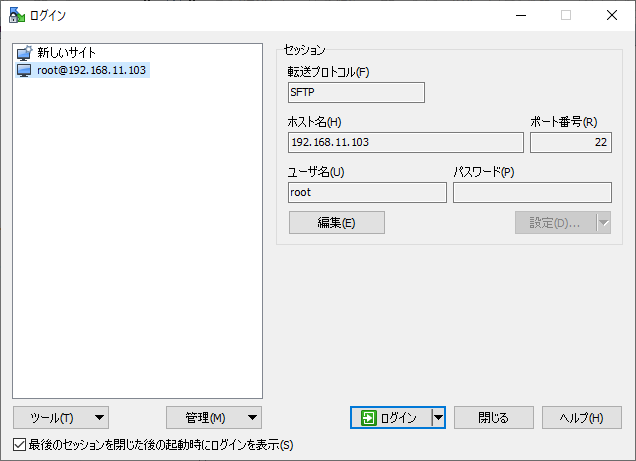
Task: Focus the empty パスワード field
Action: [532, 193]
